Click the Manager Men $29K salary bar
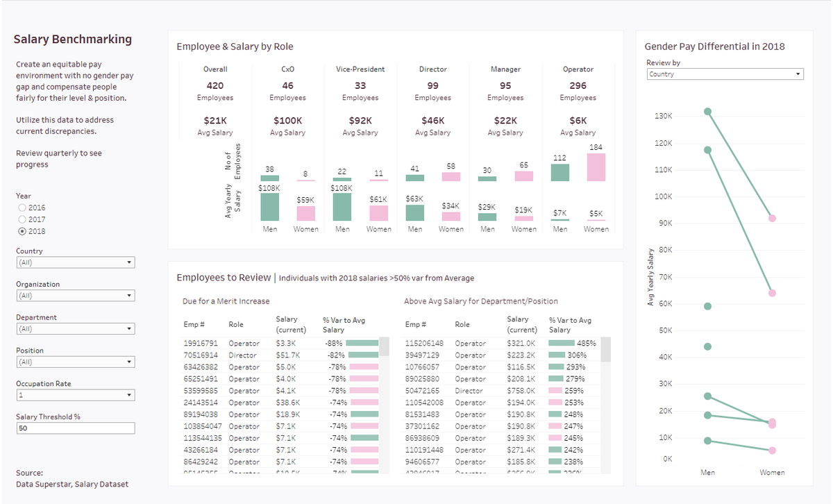 click(487, 217)
